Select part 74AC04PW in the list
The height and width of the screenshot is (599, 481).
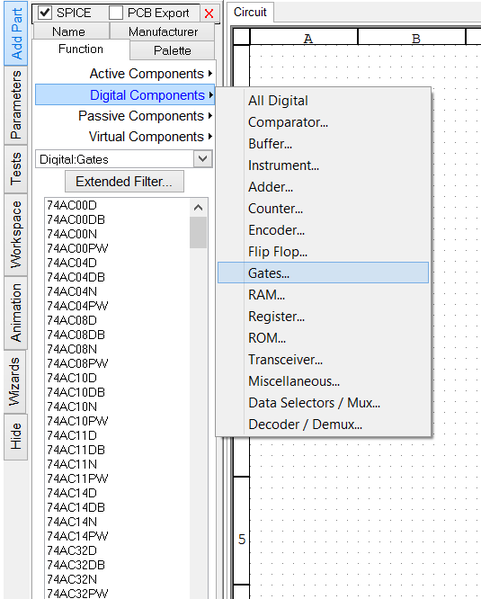point(77,306)
